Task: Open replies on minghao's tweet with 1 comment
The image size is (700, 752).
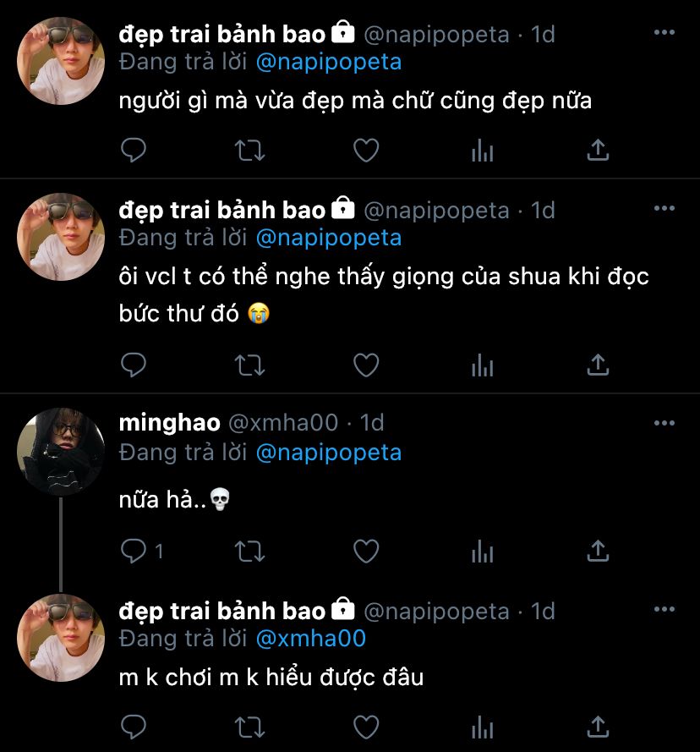Action: 142,551
